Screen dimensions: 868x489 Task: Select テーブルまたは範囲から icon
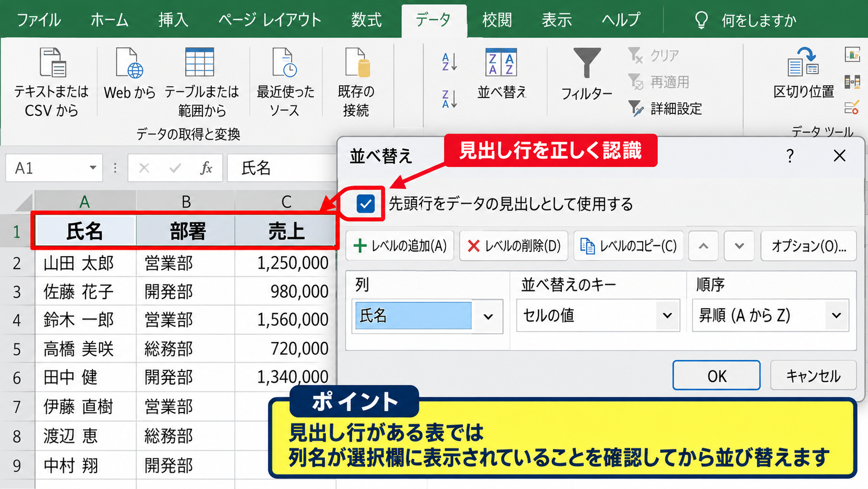tap(200, 62)
